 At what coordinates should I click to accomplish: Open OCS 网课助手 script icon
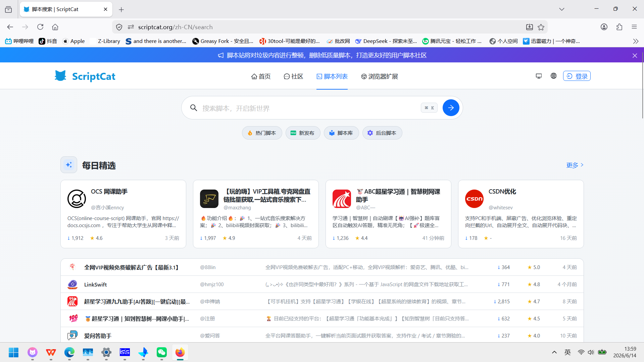77,199
